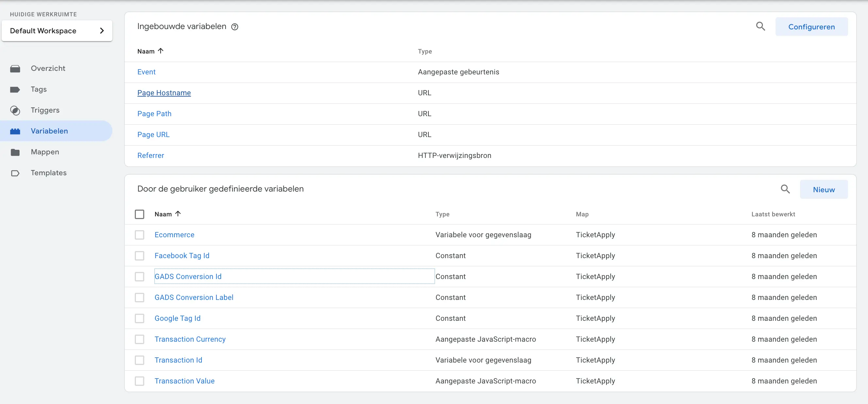The image size is (868, 404).
Task: Toggle sort arrow on user-defined Naam column
Action: click(x=178, y=213)
